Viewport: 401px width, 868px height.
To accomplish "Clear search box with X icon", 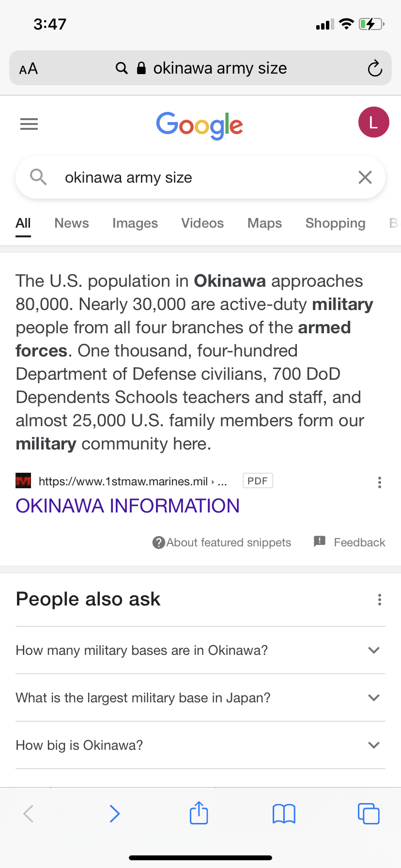I will click(x=365, y=177).
